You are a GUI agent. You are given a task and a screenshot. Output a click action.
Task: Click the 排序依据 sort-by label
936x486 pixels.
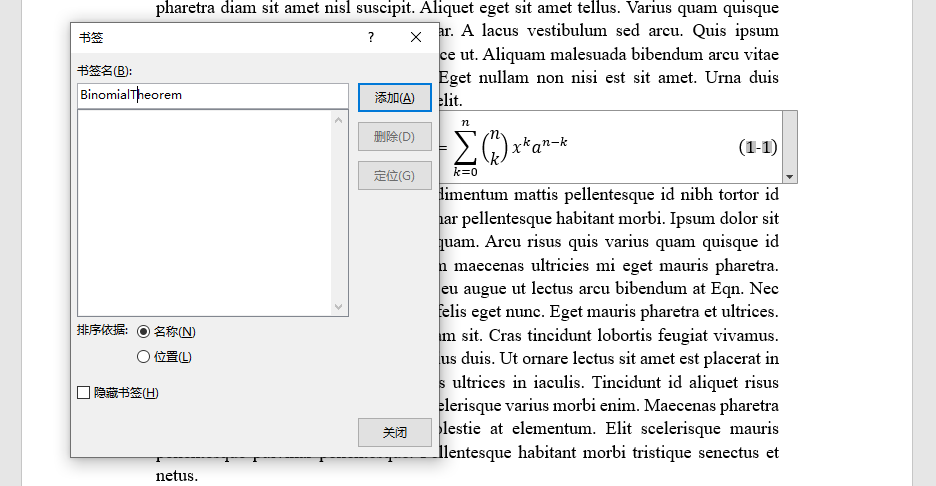pos(102,330)
